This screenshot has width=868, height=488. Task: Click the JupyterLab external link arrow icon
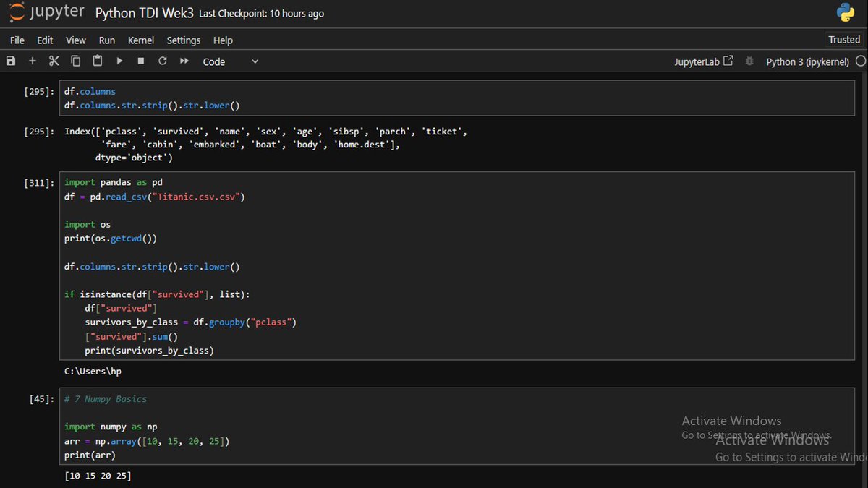pyautogui.click(x=728, y=61)
